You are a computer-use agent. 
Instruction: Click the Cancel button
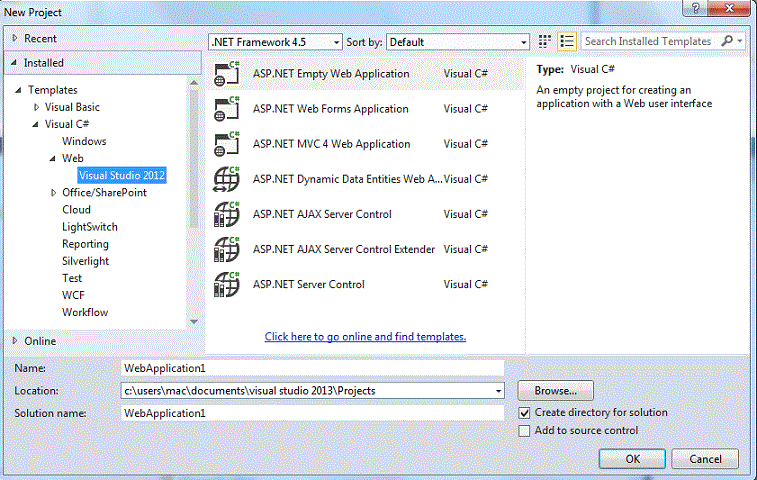[705, 459]
